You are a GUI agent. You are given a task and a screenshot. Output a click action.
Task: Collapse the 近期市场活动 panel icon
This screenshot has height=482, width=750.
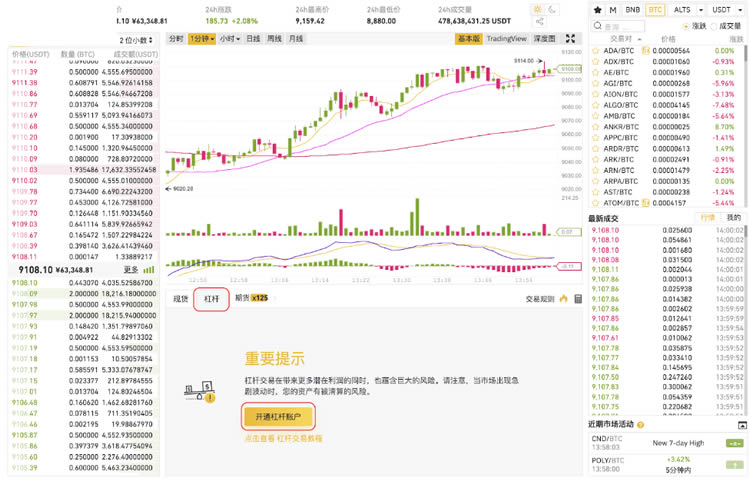[x=742, y=425]
